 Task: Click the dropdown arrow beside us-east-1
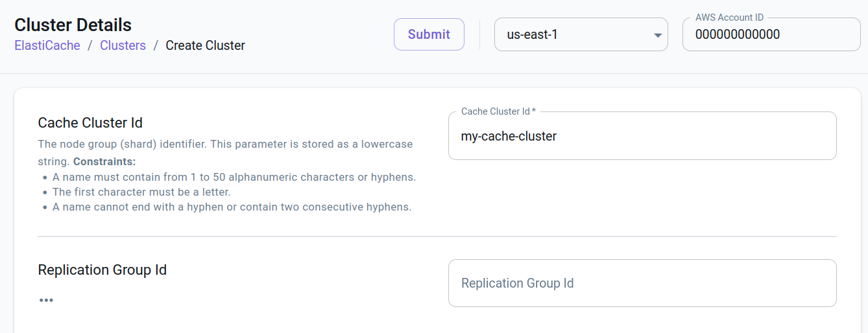657,35
